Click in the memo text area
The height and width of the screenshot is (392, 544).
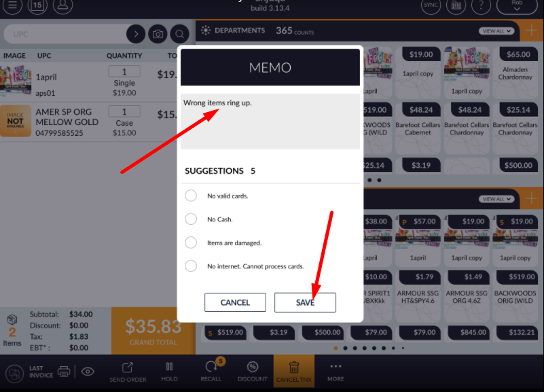click(x=270, y=122)
